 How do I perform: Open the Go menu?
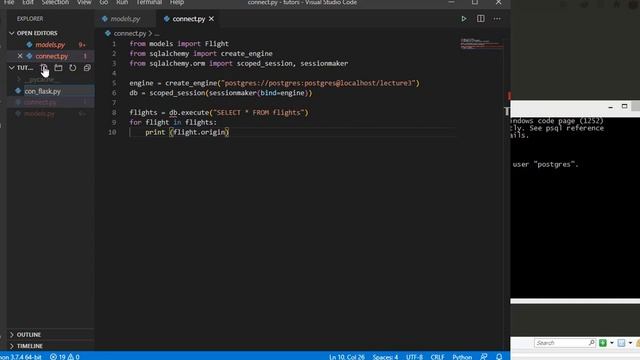pos(104,2)
